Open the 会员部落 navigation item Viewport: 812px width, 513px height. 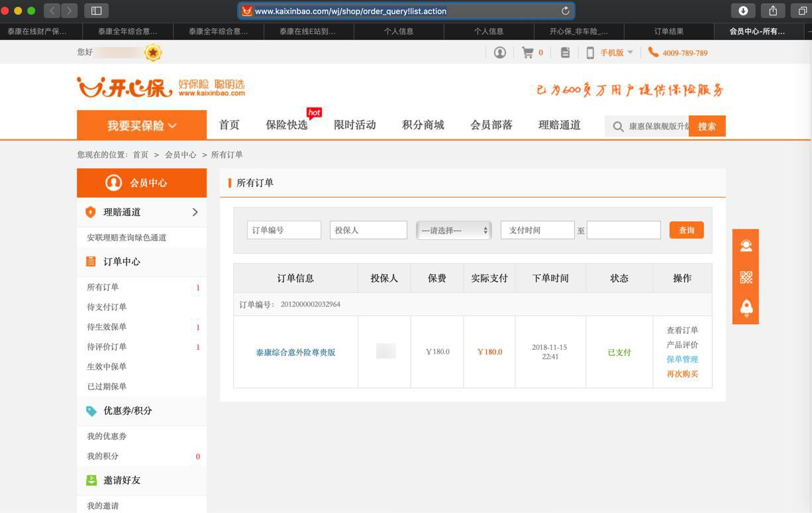pos(491,125)
